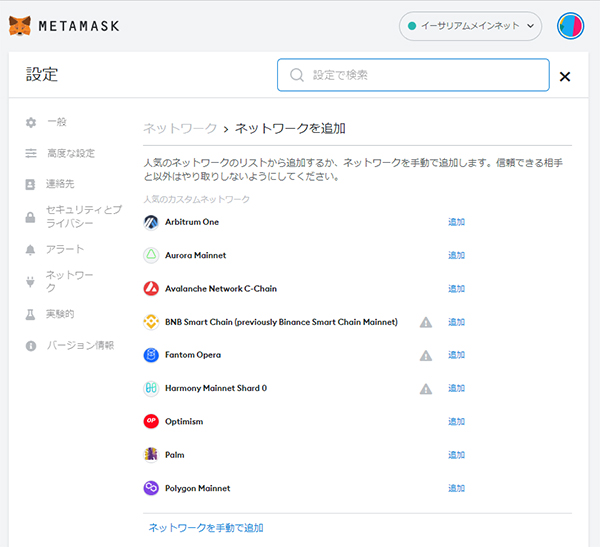Click the Aurora Mainnet logo icon
The height and width of the screenshot is (547, 600).
[151, 255]
